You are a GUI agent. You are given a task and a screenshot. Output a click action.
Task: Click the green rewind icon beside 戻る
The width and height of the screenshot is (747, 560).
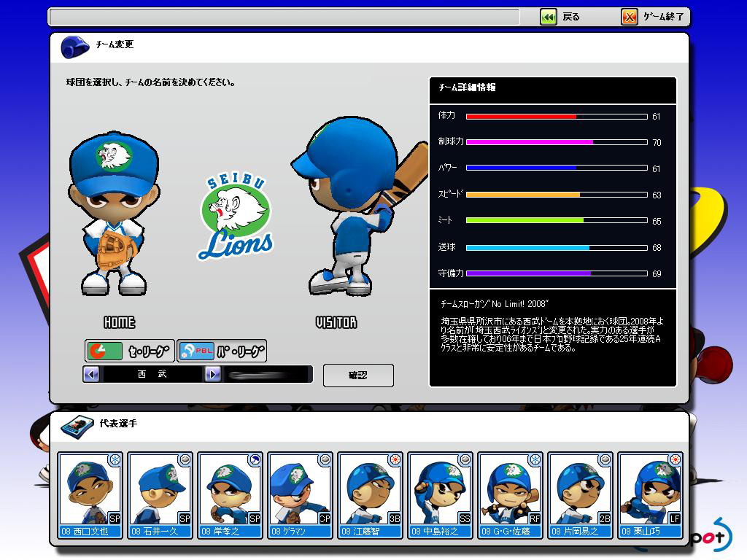point(549,17)
